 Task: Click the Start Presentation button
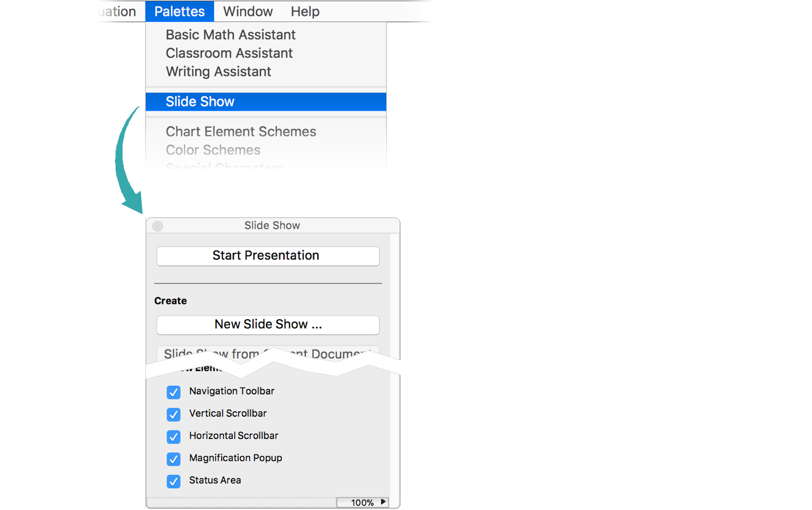268,256
